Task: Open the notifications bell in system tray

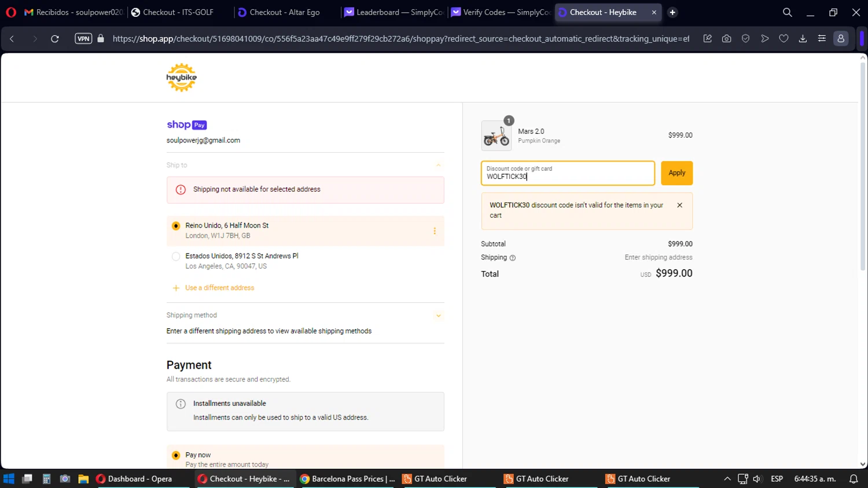Action: coord(853,479)
